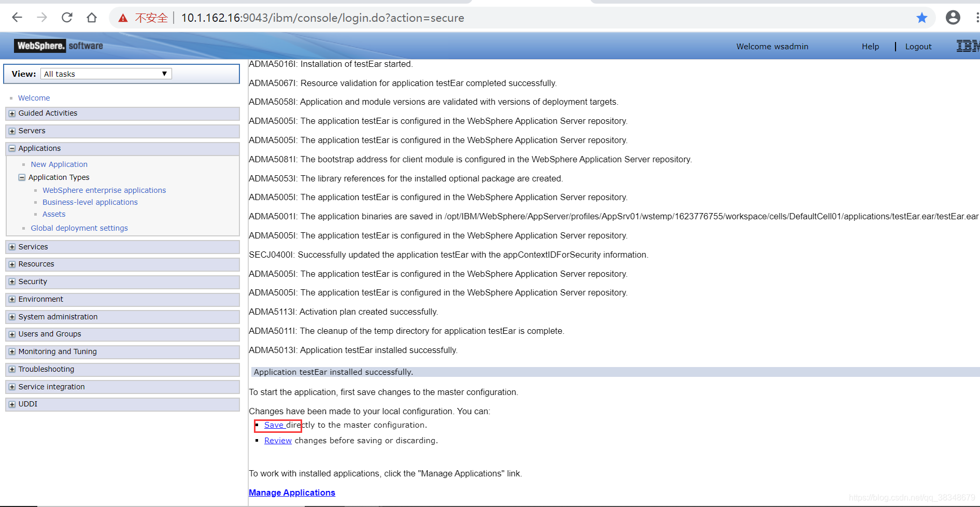Click the Logout link

coord(918,47)
